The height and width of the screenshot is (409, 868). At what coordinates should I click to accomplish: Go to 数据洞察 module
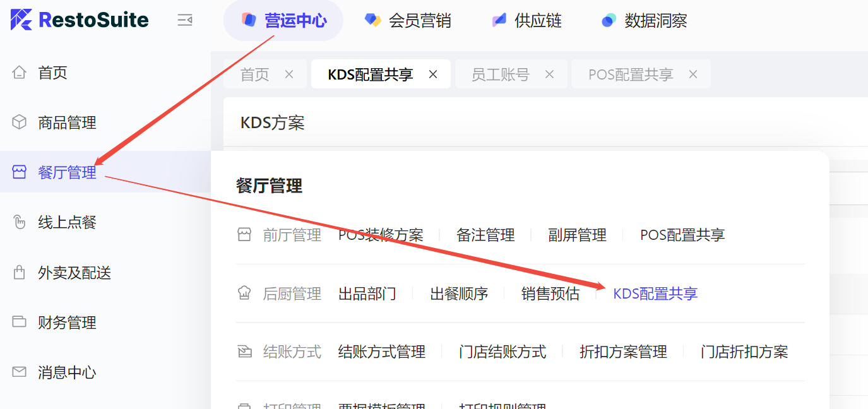(x=644, y=21)
